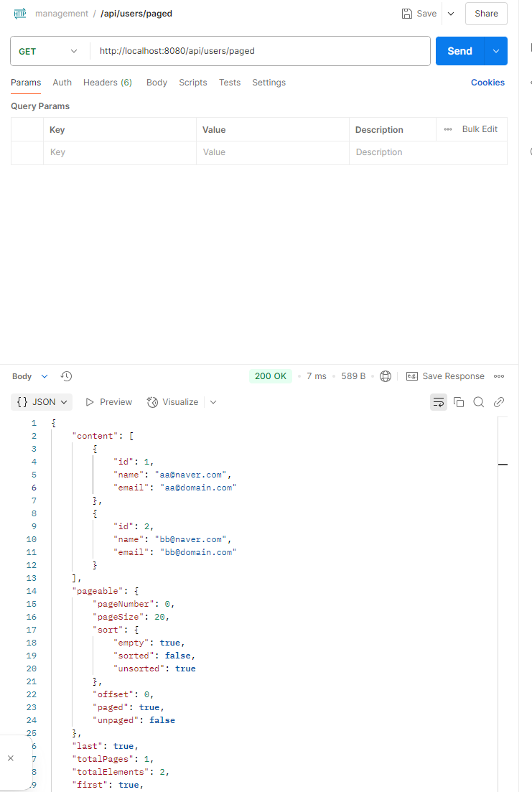Switch to Preview mode for response
532x792 pixels.
[108, 401]
